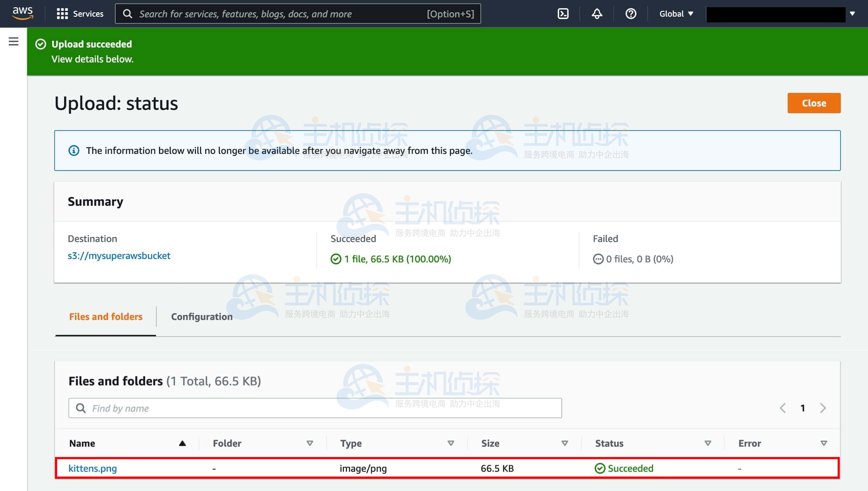
Task: Sort the Folder column
Action: pyautogui.click(x=310, y=443)
